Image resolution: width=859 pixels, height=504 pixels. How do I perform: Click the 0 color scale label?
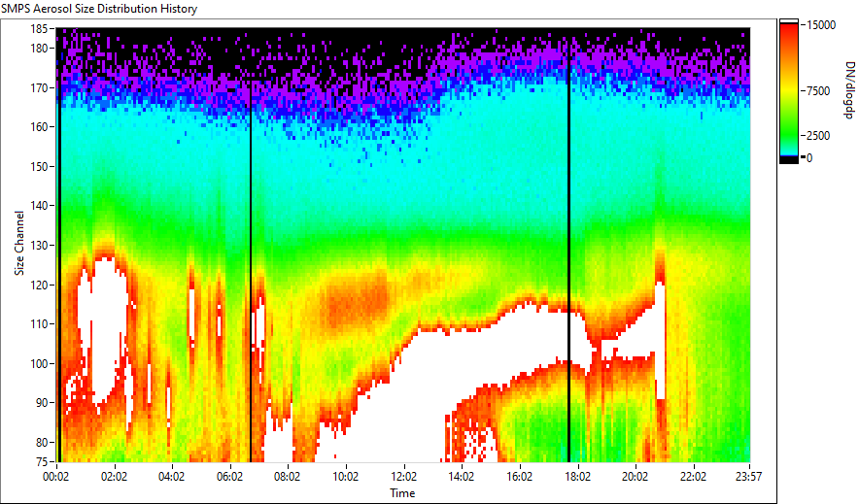809,158
